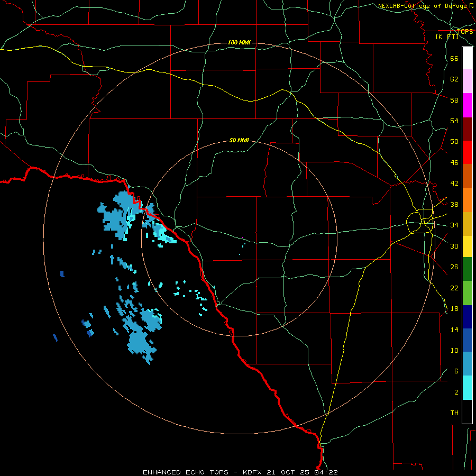Screen dimensions: 476x476
Task: Click the legend value 62
Action: pos(454,79)
